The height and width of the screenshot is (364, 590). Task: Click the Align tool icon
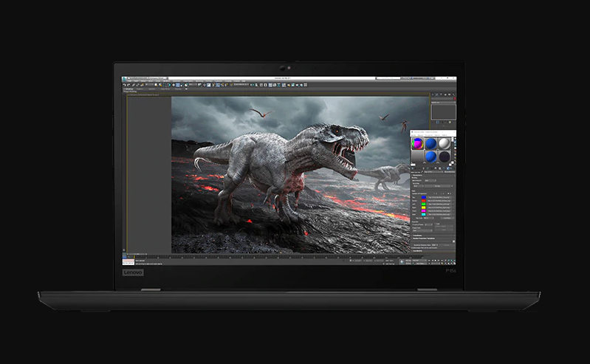(256, 85)
